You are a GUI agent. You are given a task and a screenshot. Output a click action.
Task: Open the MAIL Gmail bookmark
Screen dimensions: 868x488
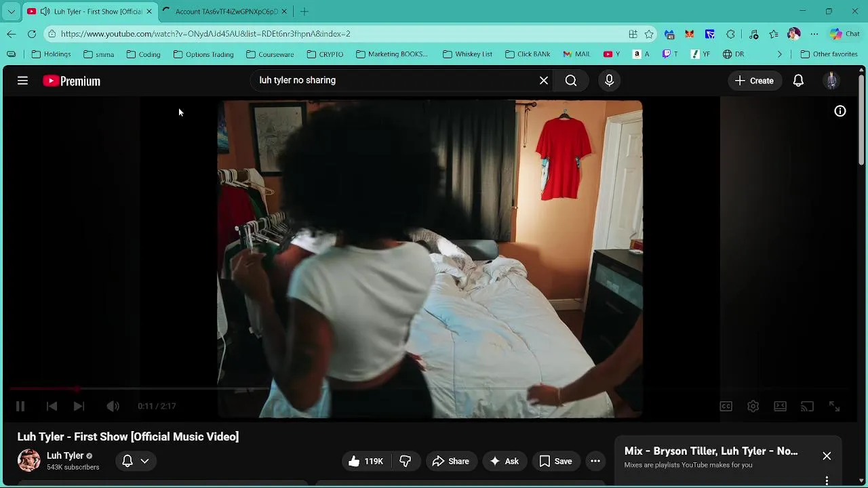point(577,54)
